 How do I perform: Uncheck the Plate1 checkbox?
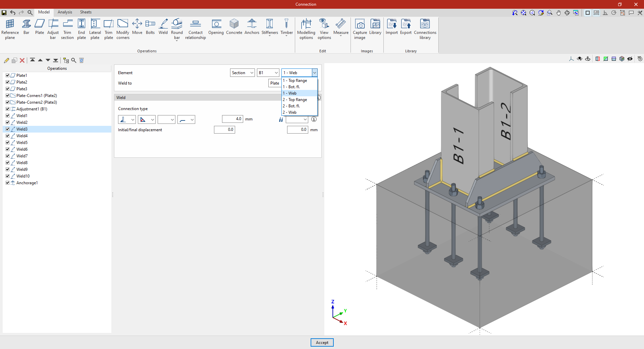tap(7, 76)
